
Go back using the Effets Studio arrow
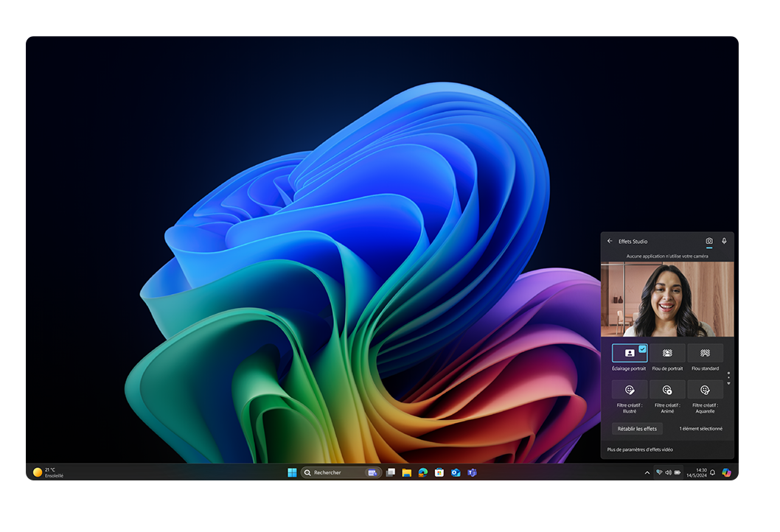pos(610,241)
